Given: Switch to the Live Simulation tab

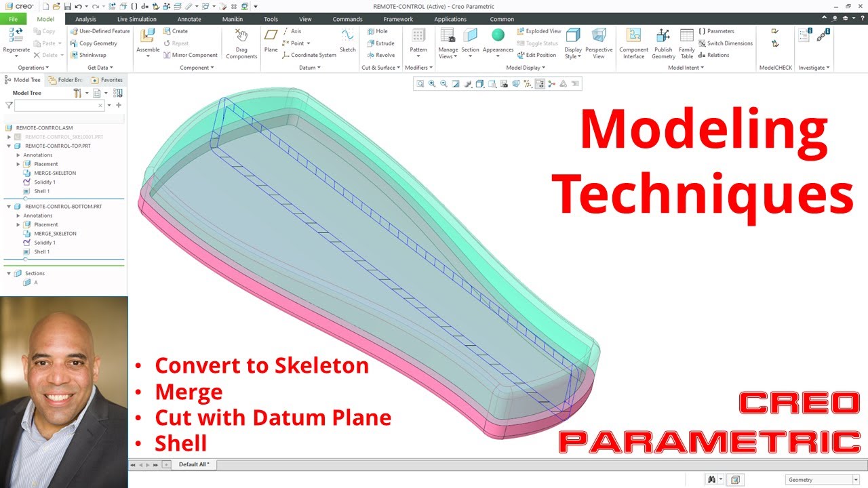Looking at the screenshot, I should [x=137, y=19].
